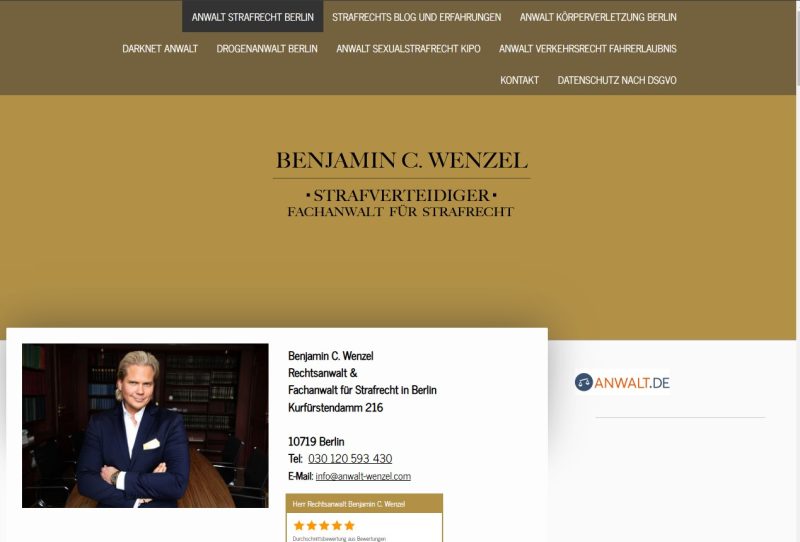Image resolution: width=800 pixels, height=542 pixels.
Task: Open Datenschutz nach DSGVO page
Action: [617, 80]
